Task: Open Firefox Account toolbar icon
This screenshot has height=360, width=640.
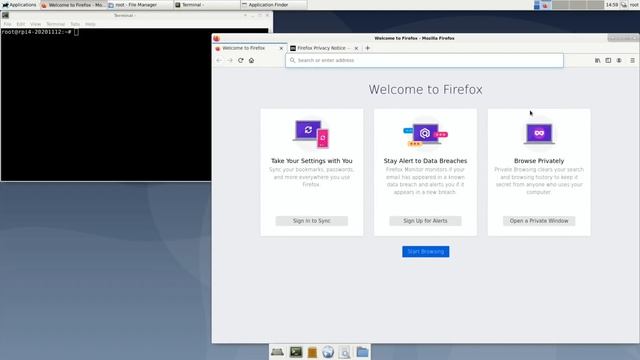Action: (619, 60)
